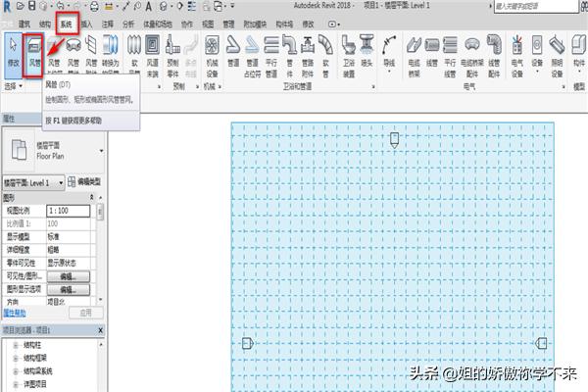Image resolution: width=588 pixels, height=392 pixels.
Task: Select the Electrical Equipment (电气设备) tool
Action: click(x=517, y=55)
